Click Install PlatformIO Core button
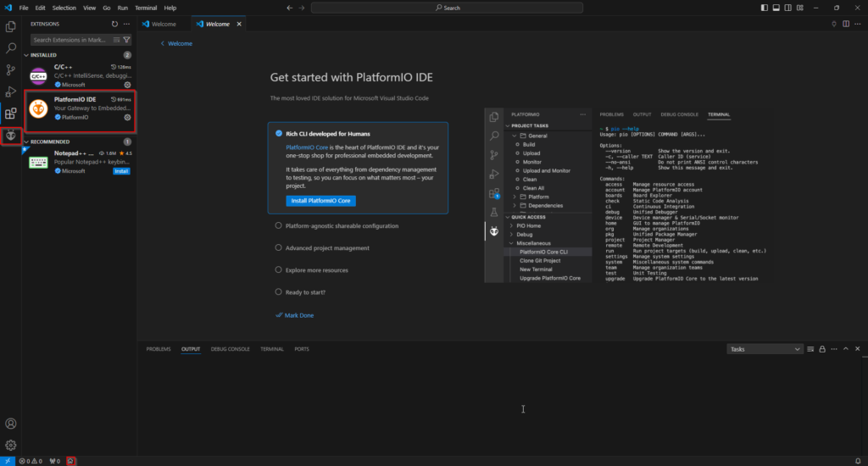 coord(320,201)
